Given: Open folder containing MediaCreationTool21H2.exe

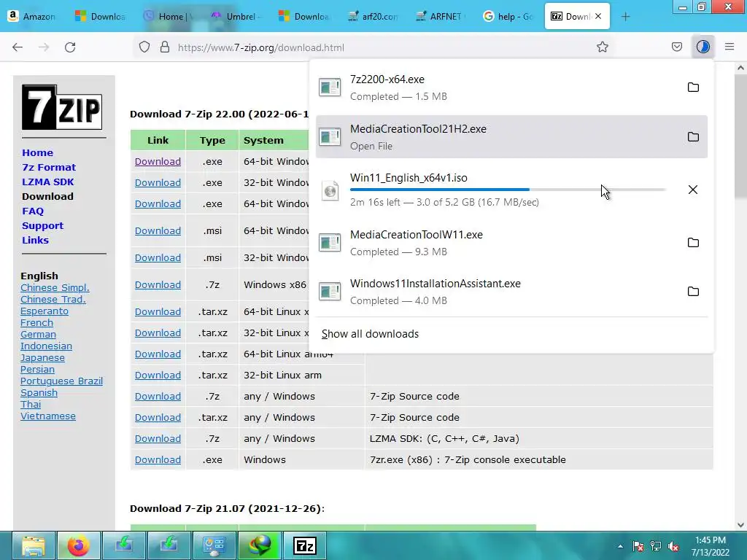Looking at the screenshot, I should [x=693, y=136].
